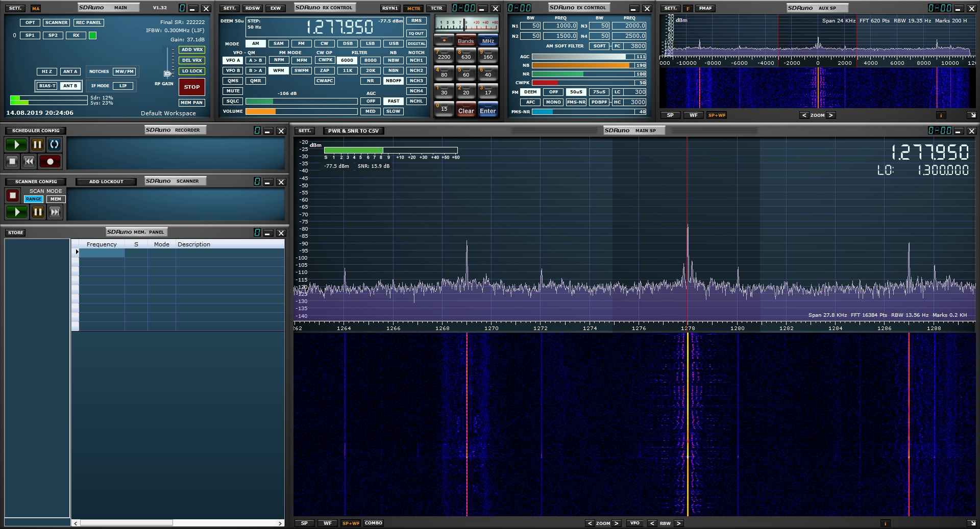Zoom in the Aux SP display
Viewport: 980px width, 529px height.
831,115
